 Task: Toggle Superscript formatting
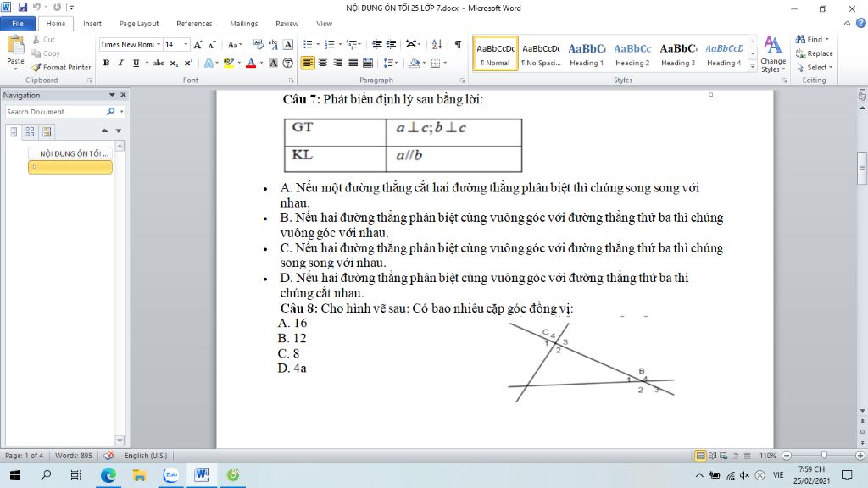188,63
